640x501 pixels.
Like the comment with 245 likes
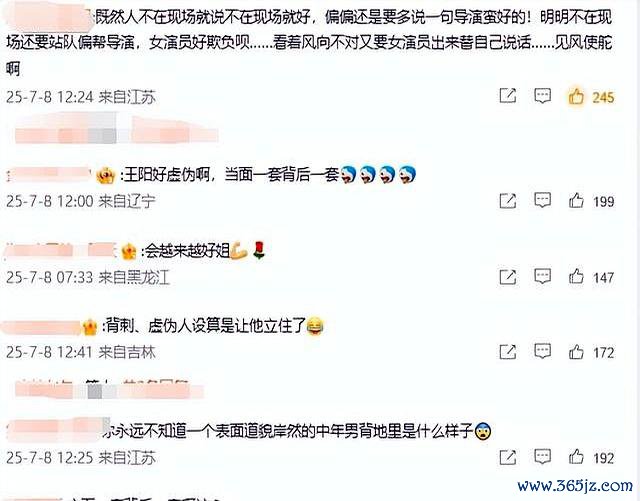(x=576, y=97)
